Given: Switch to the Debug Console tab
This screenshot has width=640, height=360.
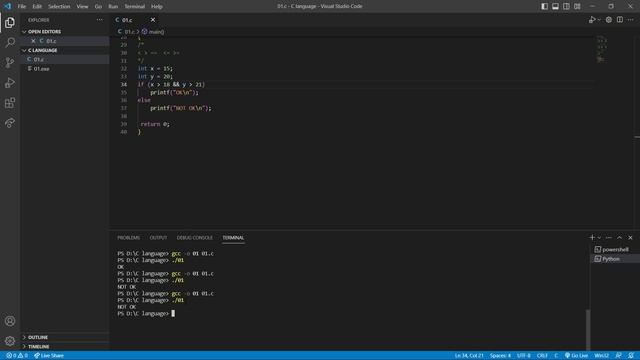Looking at the screenshot, I should [x=195, y=238].
